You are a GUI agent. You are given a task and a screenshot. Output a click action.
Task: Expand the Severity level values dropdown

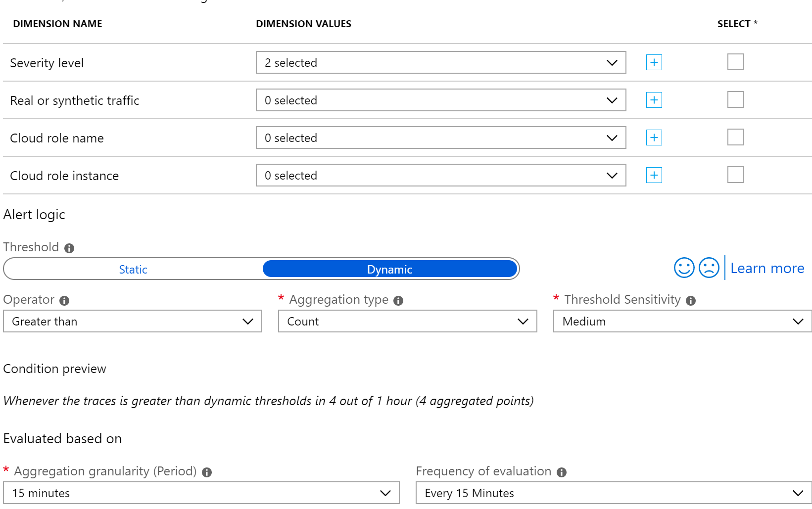pyautogui.click(x=440, y=63)
